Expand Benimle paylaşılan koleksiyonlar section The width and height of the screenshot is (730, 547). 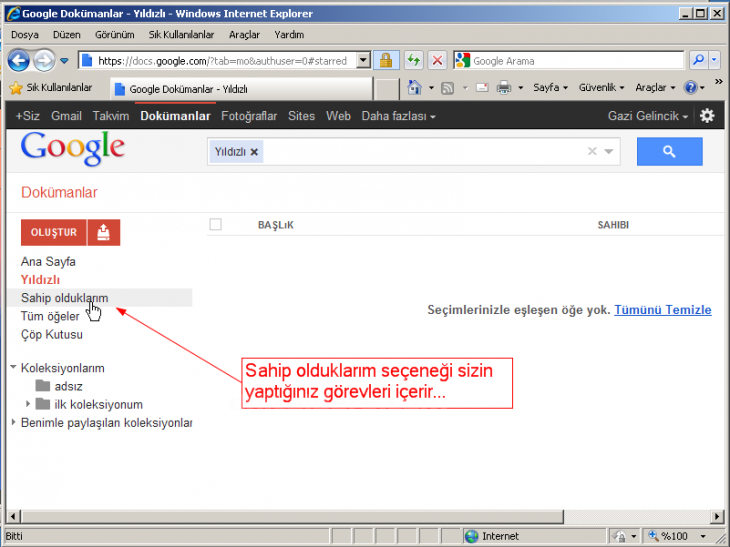click(x=13, y=422)
